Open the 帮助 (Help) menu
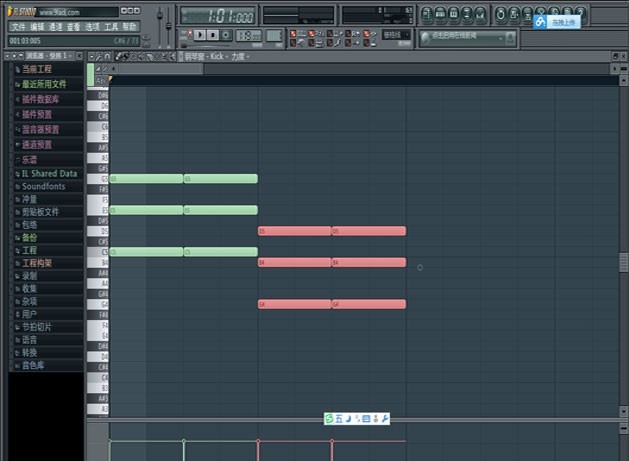 click(129, 27)
